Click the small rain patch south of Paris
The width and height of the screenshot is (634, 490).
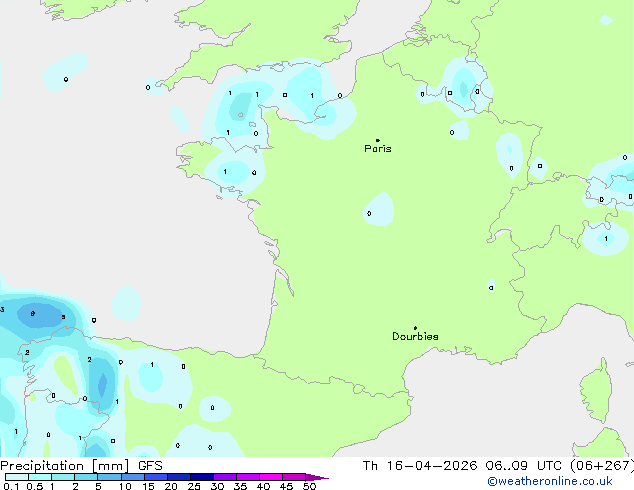pyautogui.click(x=379, y=209)
